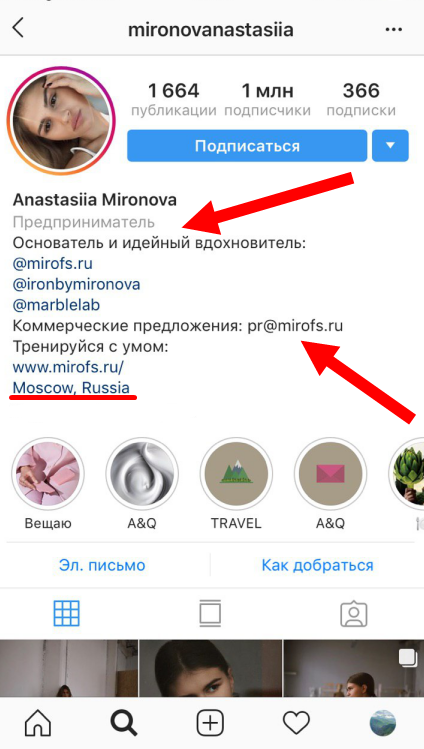
Task: Open the www.mirofs.ru/ website link
Action: [68, 367]
